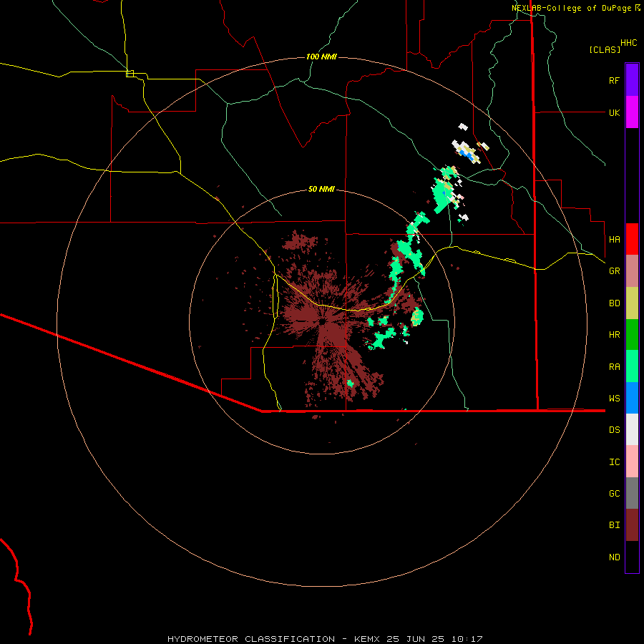
Task: Click the GC legend label
Action: pos(614,494)
